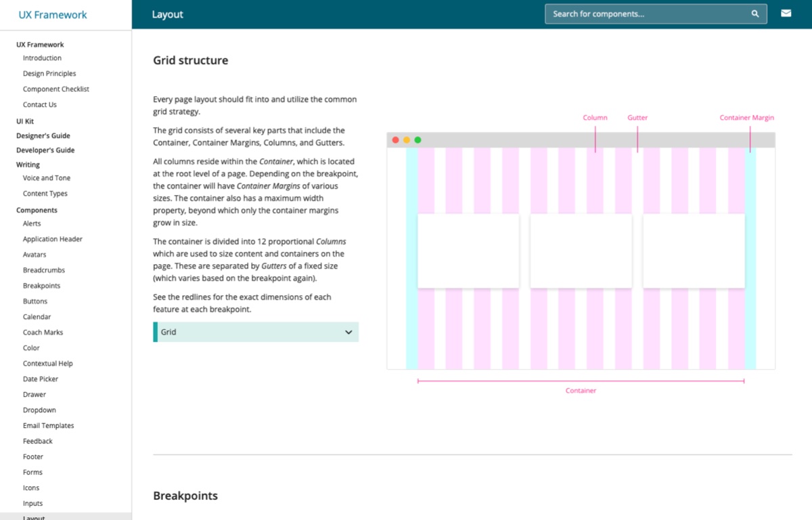Select Contact Us in sidebar
Screen dimensions: 812x520
40,105
